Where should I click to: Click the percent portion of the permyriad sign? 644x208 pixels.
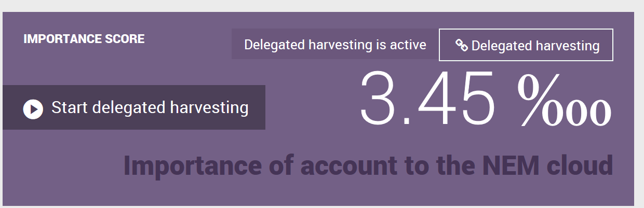coord(538,102)
